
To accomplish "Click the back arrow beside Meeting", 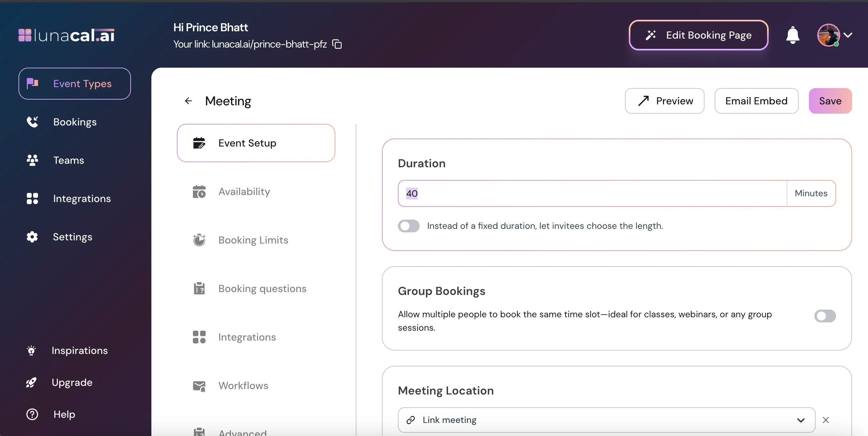I will (188, 101).
